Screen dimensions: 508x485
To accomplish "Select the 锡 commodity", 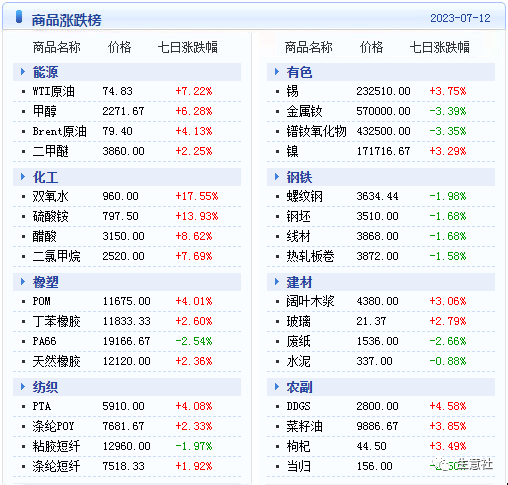I will pos(292,91).
